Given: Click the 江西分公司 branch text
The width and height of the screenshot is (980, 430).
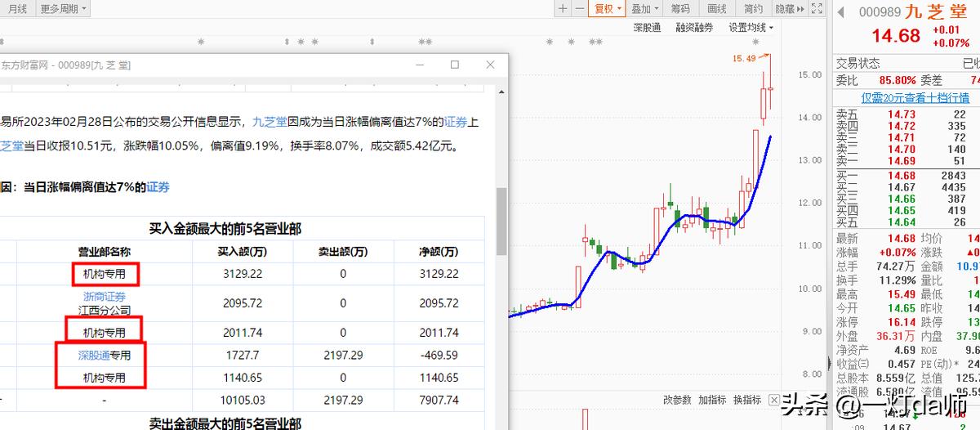Looking at the screenshot, I should click(105, 311).
